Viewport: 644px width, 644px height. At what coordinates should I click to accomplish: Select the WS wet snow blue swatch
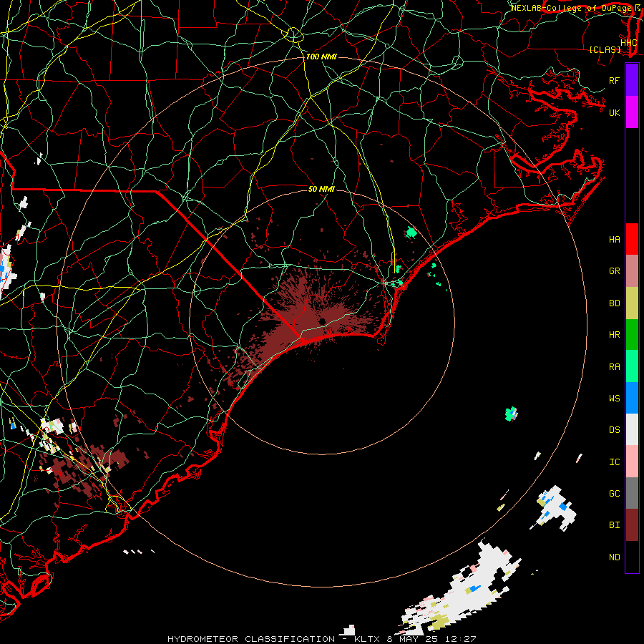tap(632, 398)
